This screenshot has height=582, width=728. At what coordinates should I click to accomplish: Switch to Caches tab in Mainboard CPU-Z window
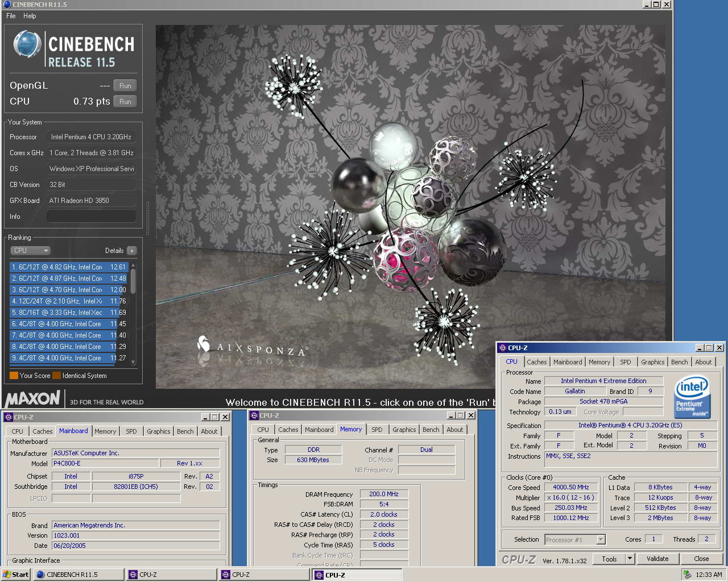coord(42,431)
